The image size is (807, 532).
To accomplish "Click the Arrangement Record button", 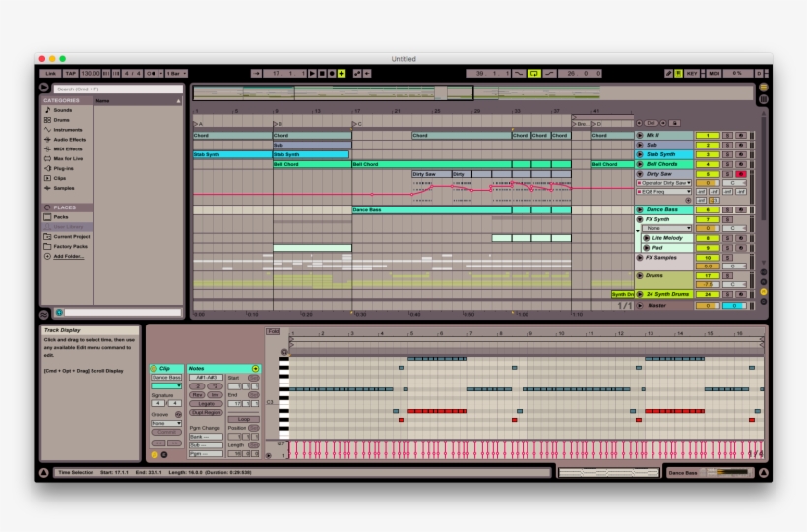I will (x=332, y=74).
